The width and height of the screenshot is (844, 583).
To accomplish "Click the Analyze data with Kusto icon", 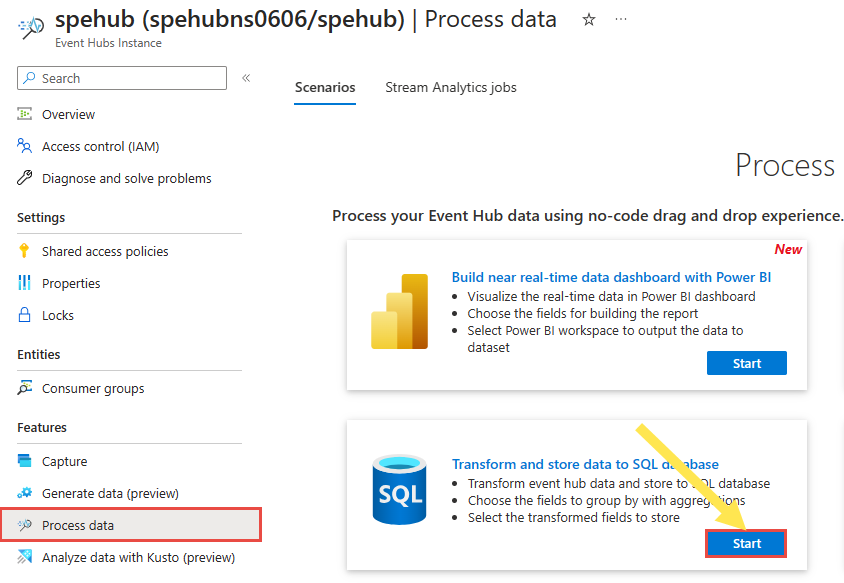I will tap(24, 557).
